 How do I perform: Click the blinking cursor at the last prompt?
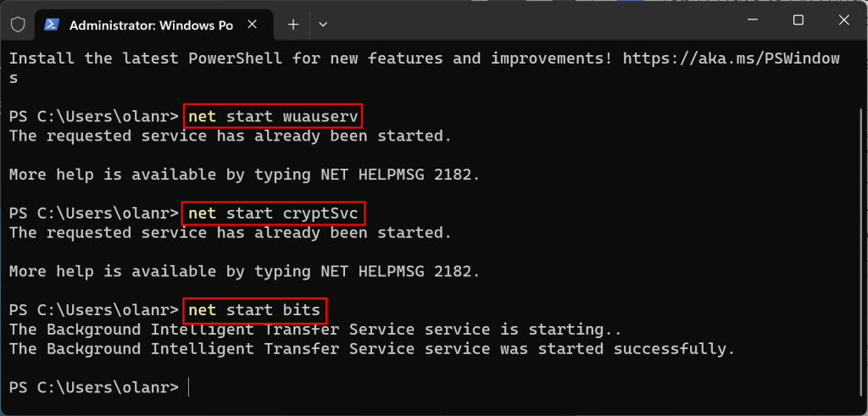click(x=189, y=387)
